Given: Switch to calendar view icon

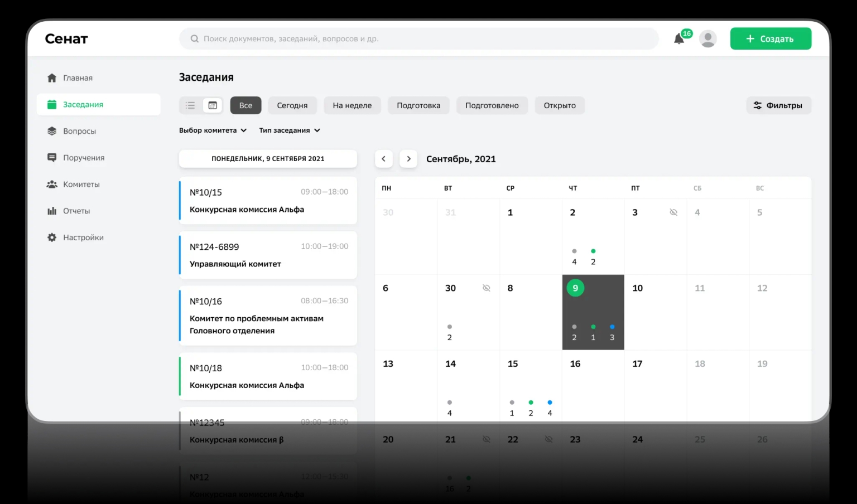Looking at the screenshot, I should 213,105.
